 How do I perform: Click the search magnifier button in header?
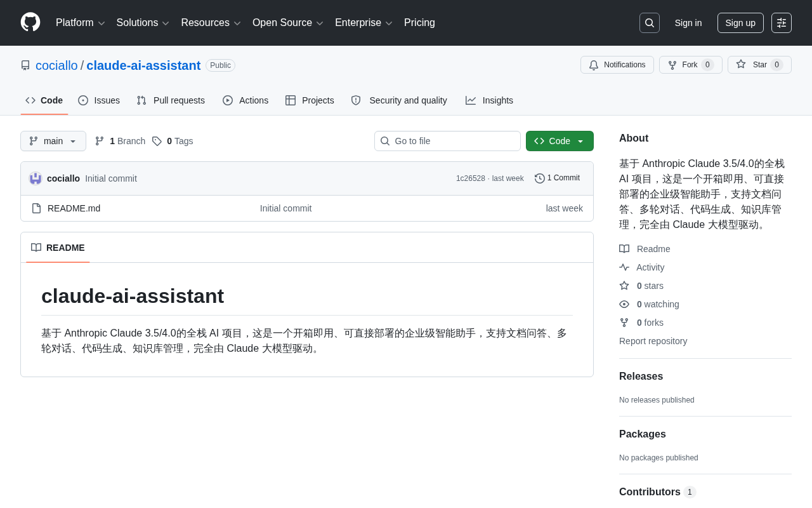(650, 23)
